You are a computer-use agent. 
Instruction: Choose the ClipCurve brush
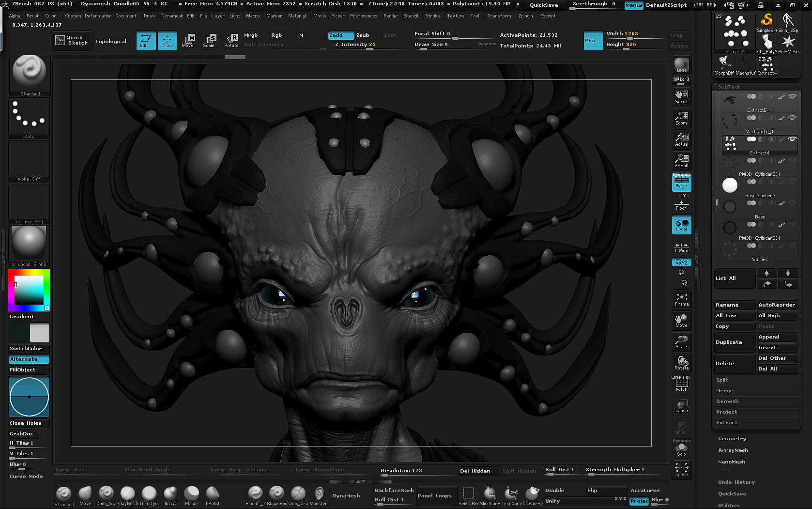pos(533,496)
